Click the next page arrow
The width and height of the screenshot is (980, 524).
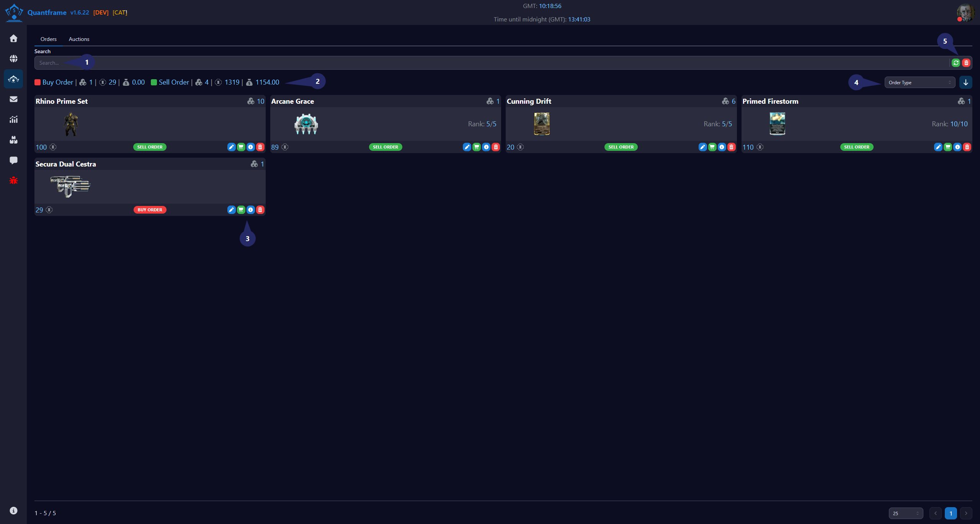pos(966,513)
